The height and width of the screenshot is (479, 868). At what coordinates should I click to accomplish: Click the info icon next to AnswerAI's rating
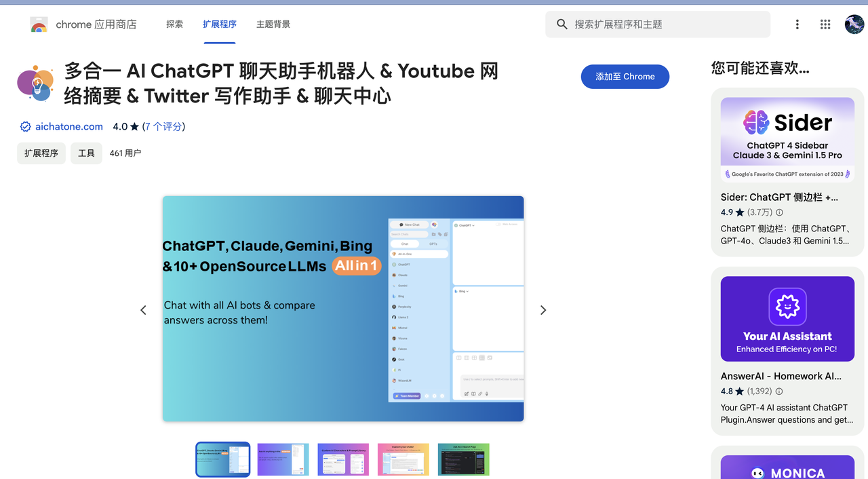779,391
